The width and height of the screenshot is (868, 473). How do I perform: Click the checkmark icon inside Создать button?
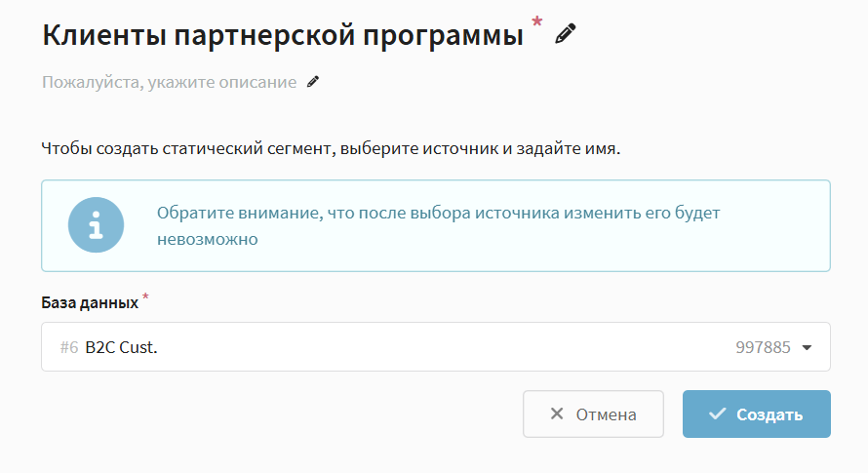point(717,414)
